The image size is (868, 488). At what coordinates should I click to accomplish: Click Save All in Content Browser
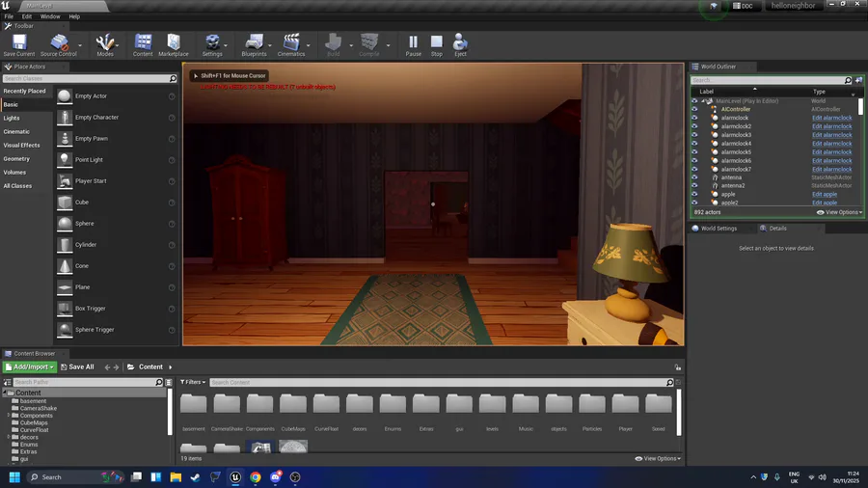click(x=77, y=367)
